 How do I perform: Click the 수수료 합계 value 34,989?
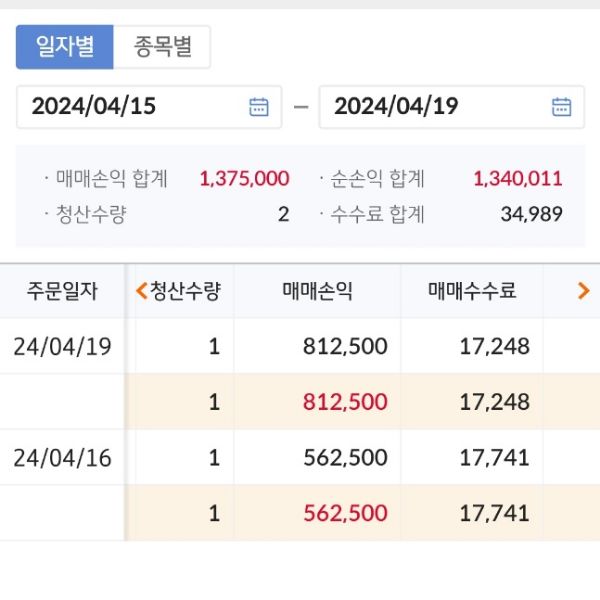pyautogui.click(x=530, y=214)
